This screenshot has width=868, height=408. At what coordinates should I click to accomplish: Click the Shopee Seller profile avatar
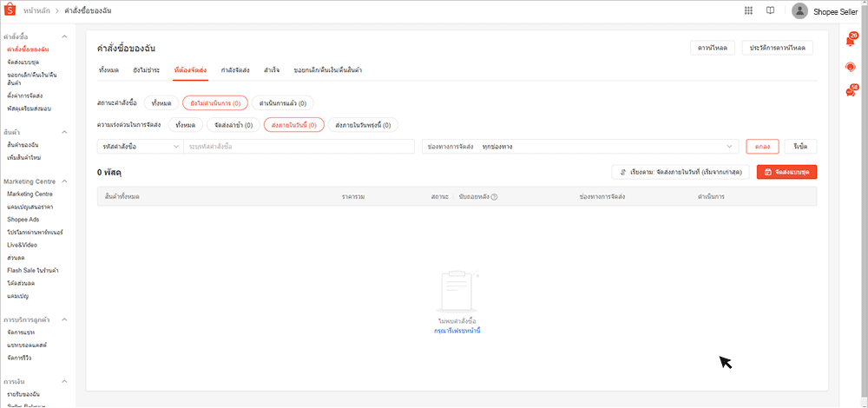(799, 11)
